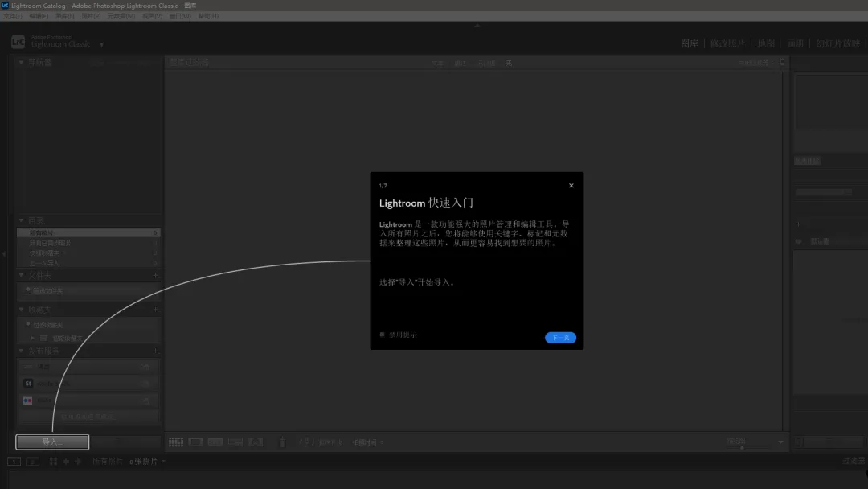Select the 硬盘 publish service

pyautogui.click(x=88, y=366)
